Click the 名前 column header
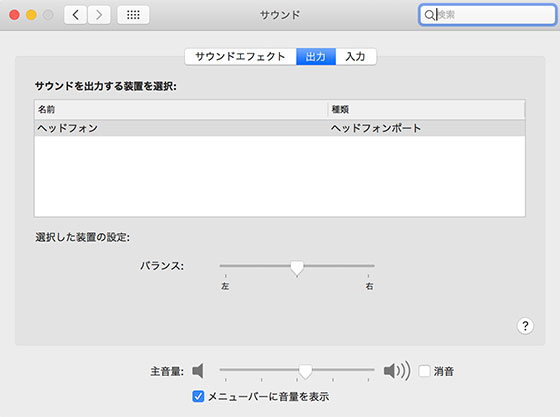The width and height of the screenshot is (560, 417). tap(181, 109)
